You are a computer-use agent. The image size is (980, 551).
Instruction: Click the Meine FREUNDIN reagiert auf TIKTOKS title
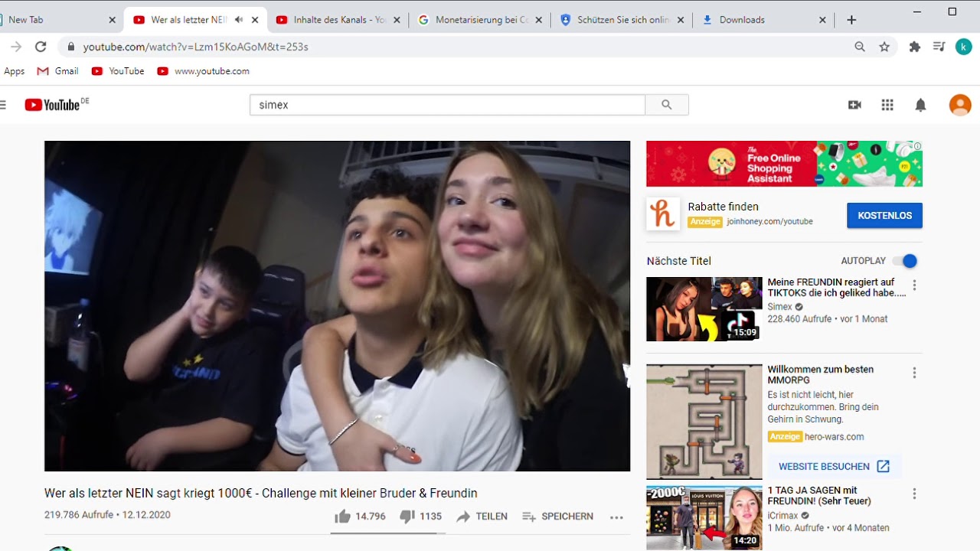[x=836, y=288]
